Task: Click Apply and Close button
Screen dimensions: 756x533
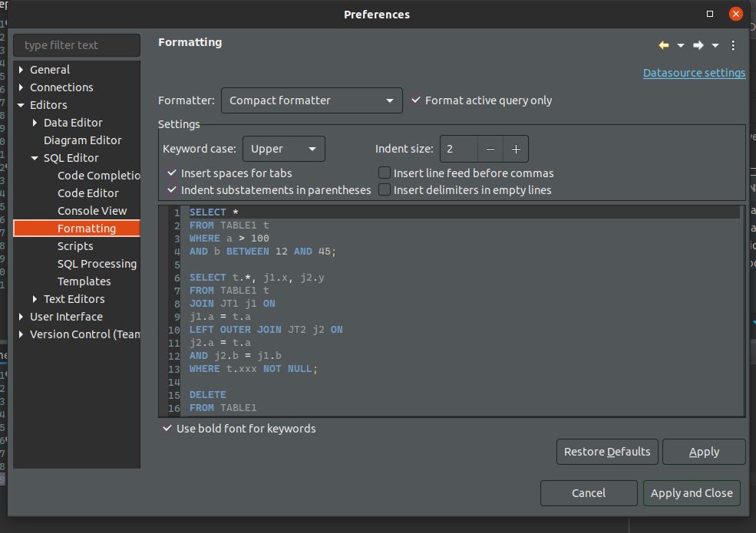Action: click(692, 493)
